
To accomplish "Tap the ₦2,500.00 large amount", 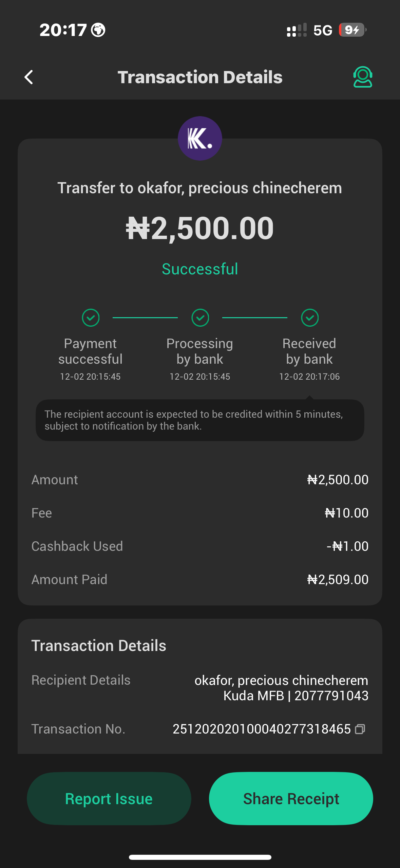I will point(200,228).
